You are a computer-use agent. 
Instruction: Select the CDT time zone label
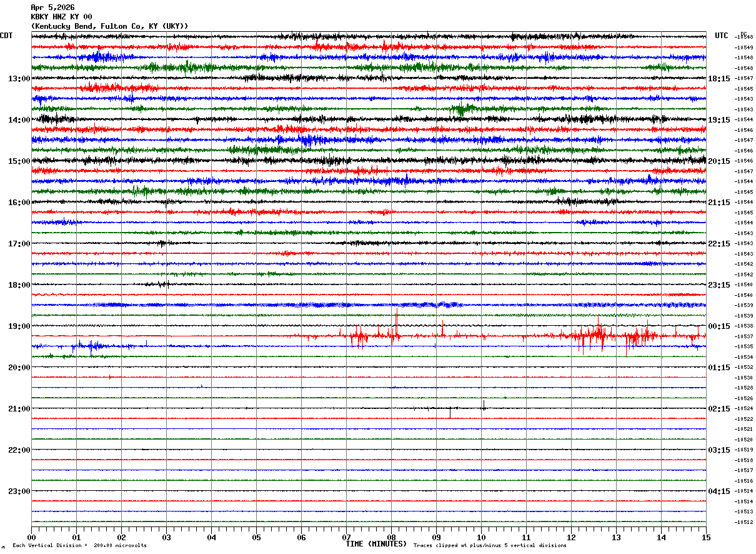coord(6,36)
